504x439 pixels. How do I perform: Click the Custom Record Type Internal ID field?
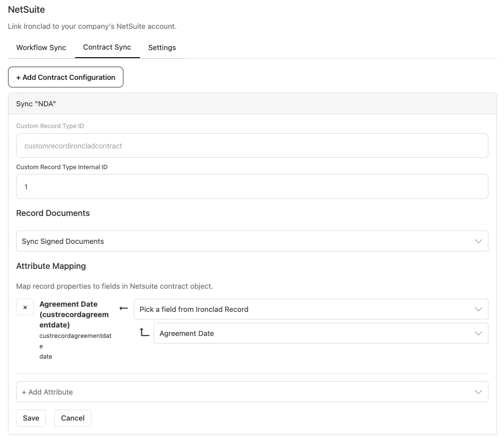[x=252, y=186]
